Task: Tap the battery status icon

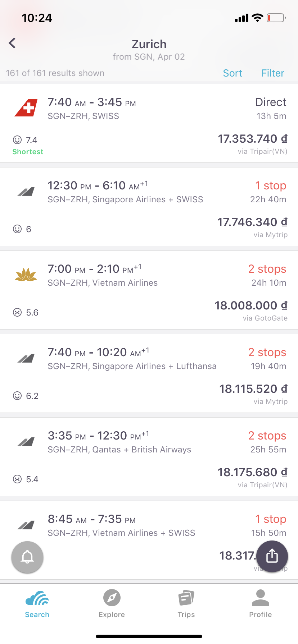Action: pos(276,18)
